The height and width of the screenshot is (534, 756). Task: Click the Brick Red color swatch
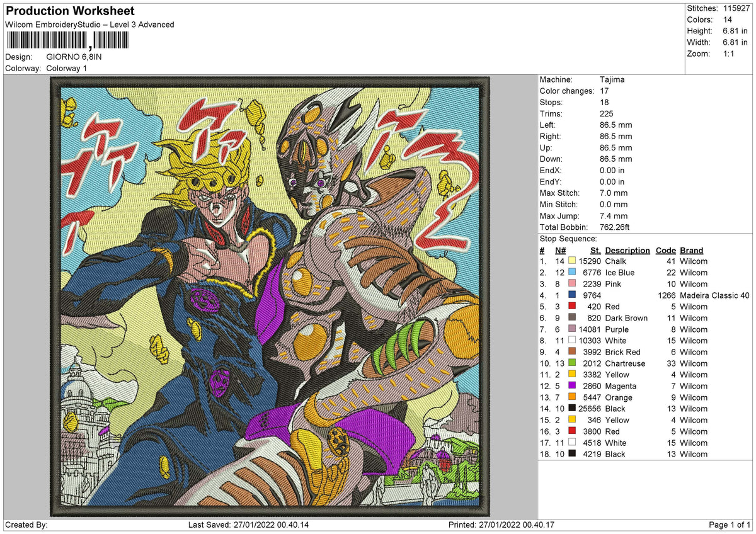(x=571, y=352)
